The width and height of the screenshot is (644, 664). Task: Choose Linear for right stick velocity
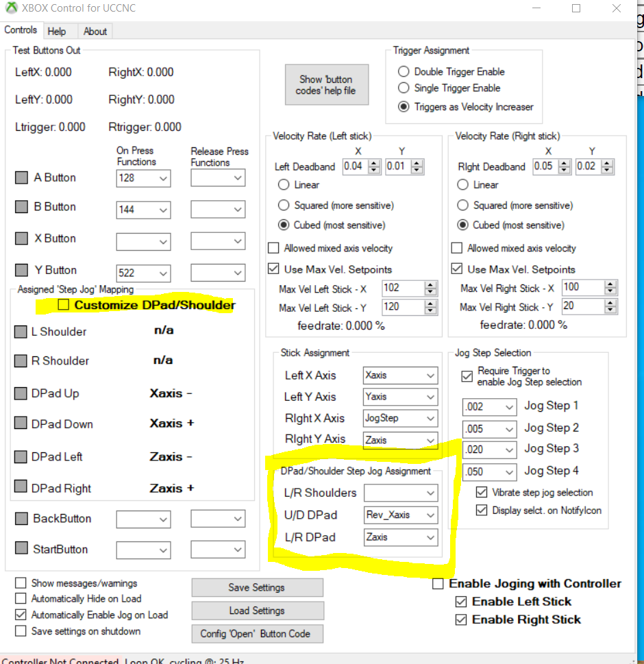tap(462, 184)
